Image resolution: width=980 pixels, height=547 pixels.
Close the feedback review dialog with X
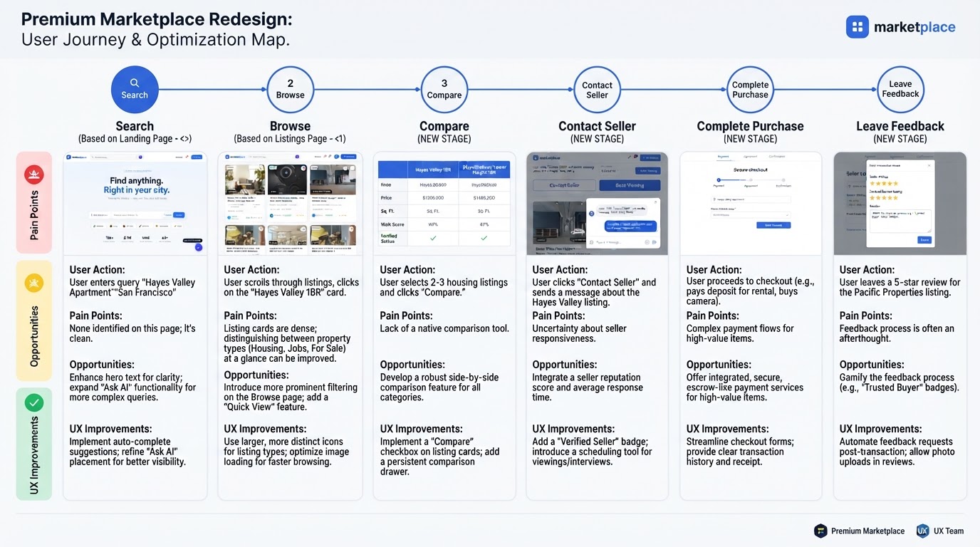coord(929,165)
